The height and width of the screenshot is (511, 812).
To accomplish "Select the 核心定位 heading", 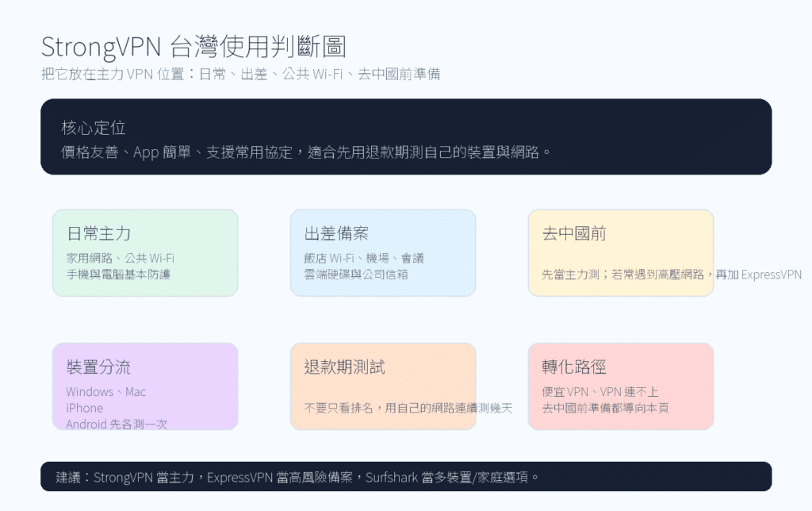I will point(94,128).
